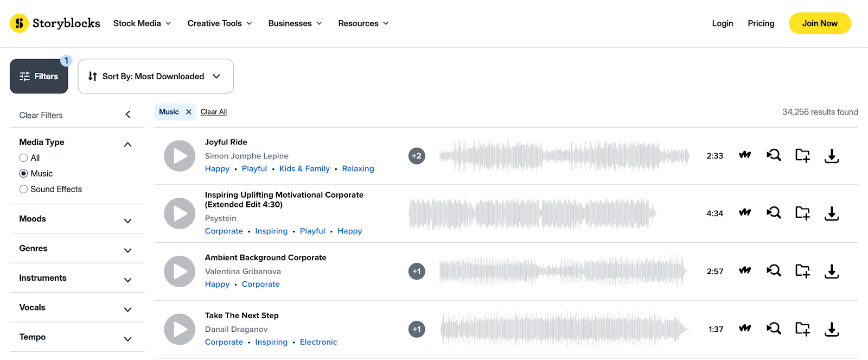Add Take The Next Step to folder

click(x=802, y=329)
